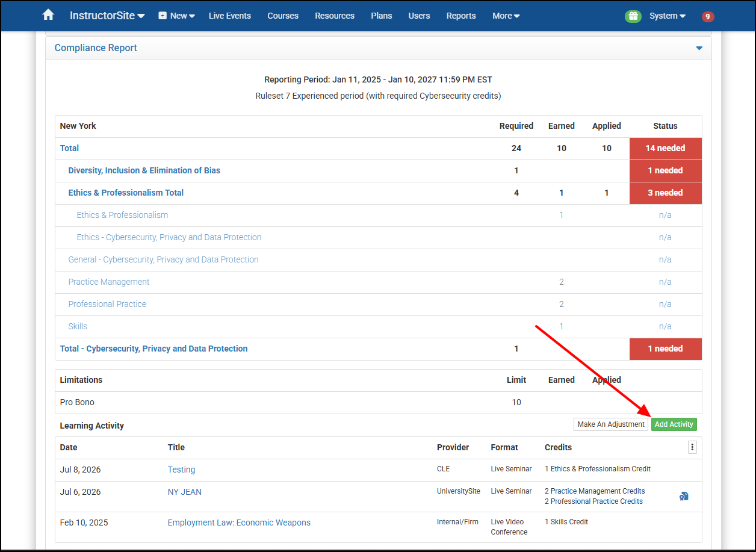This screenshot has width=756, height=552.
Task: Click the Add Activity button
Action: (x=674, y=424)
